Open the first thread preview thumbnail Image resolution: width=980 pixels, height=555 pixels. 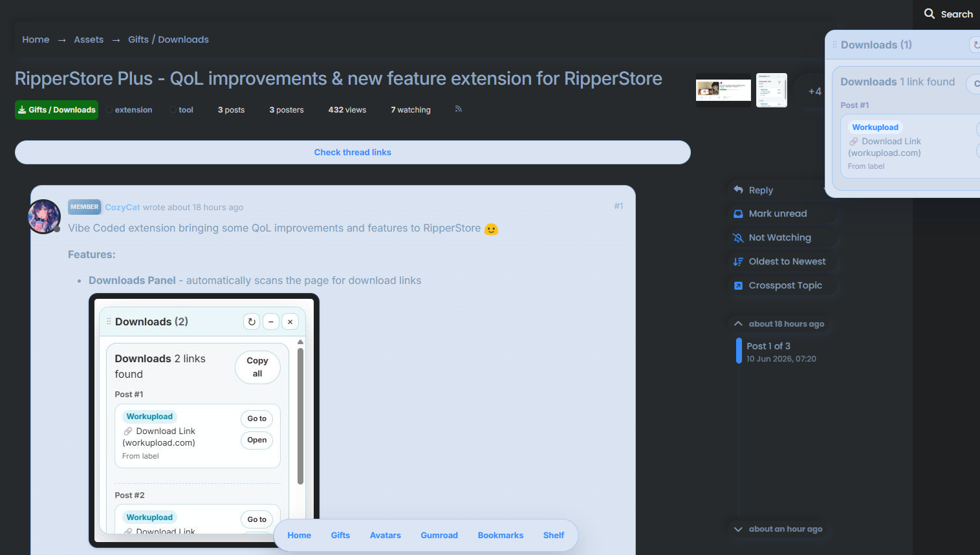pyautogui.click(x=723, y=91)
